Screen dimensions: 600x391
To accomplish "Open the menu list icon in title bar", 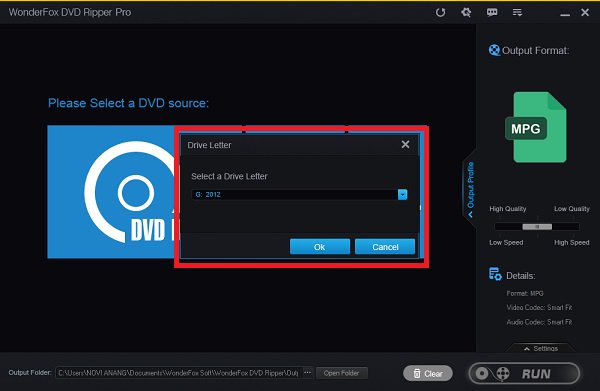I will [517, 13].
